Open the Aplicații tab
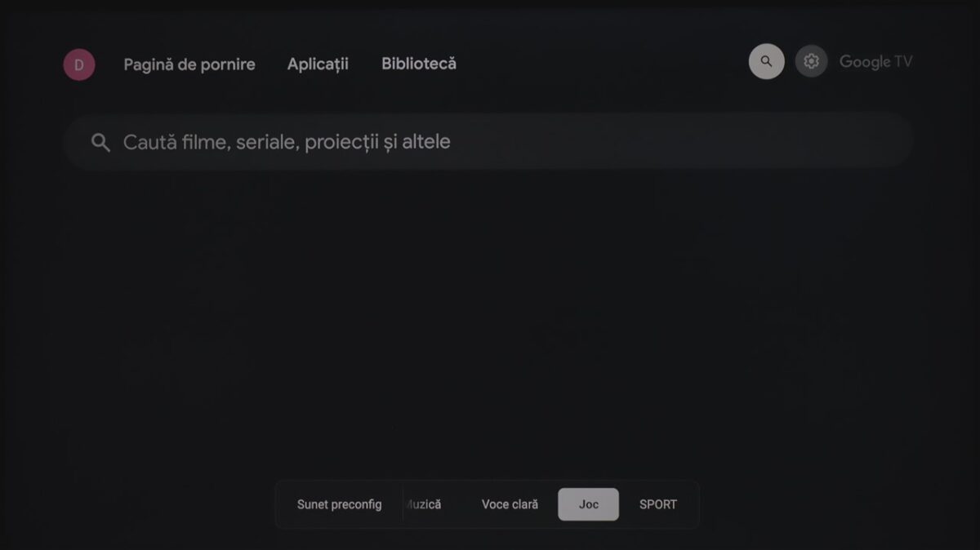The height and width of the screenshot is (550, 980). pos(318,64)
